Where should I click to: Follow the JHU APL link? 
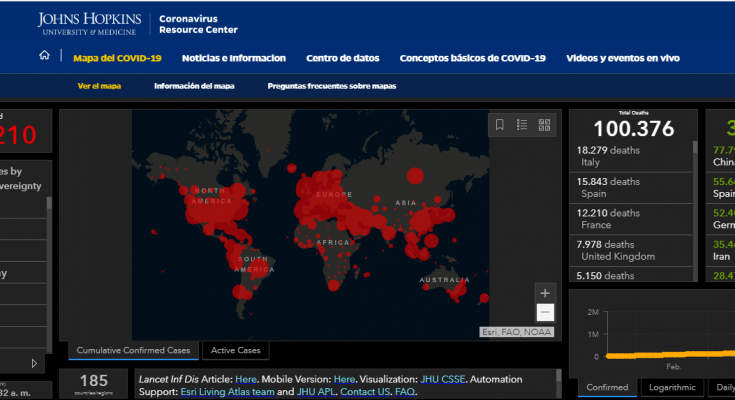316,392
